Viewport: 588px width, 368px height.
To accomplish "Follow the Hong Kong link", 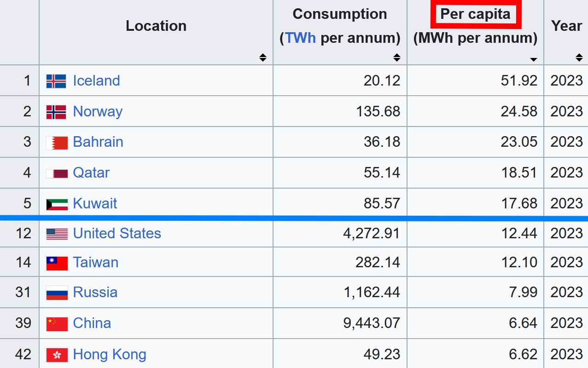I will (x=110, y=355).
